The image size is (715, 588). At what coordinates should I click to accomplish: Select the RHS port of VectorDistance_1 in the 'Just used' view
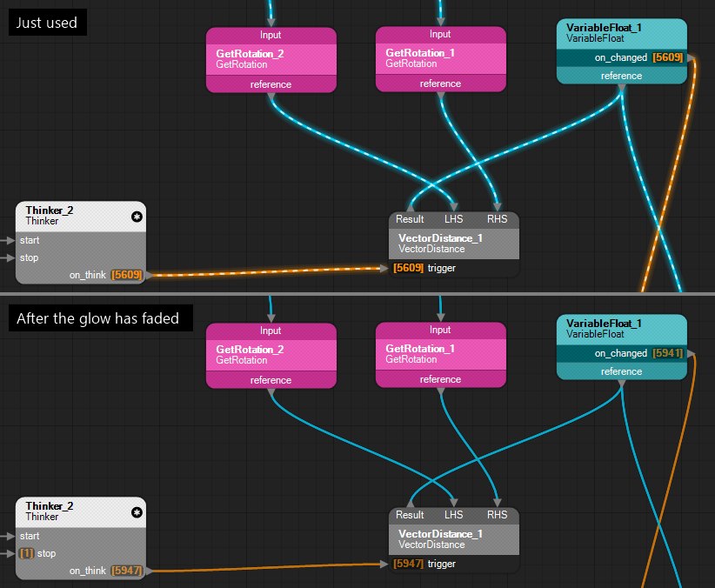(x=497, y=219)
